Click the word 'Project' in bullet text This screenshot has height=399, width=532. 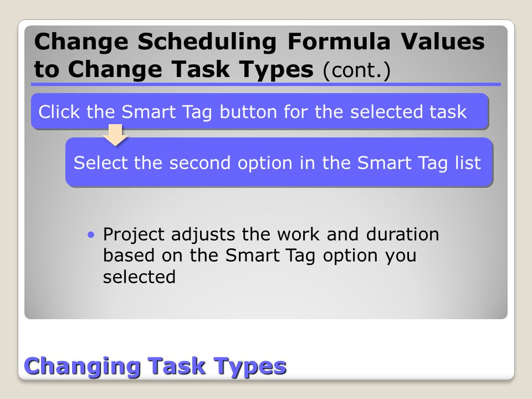coord(134,235)
